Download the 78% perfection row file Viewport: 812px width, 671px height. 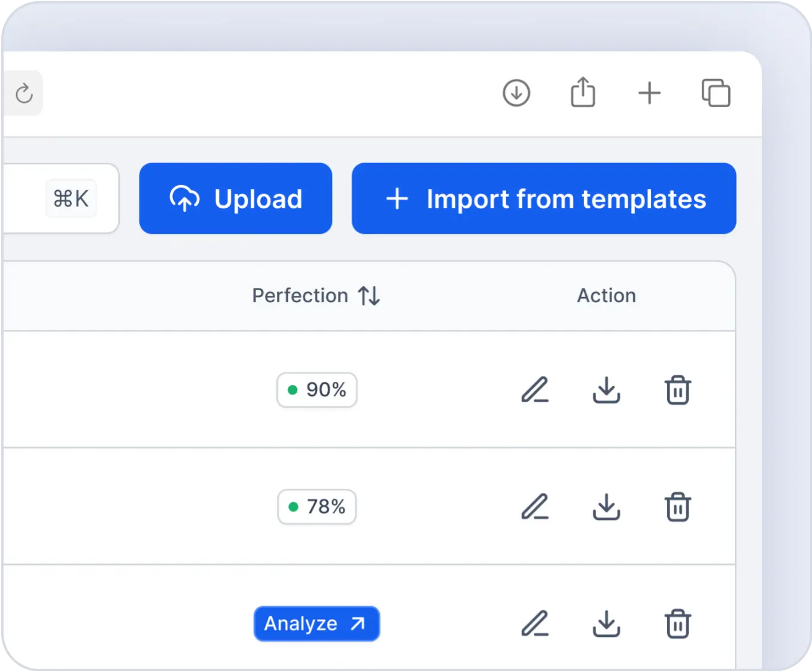(606, 507)
